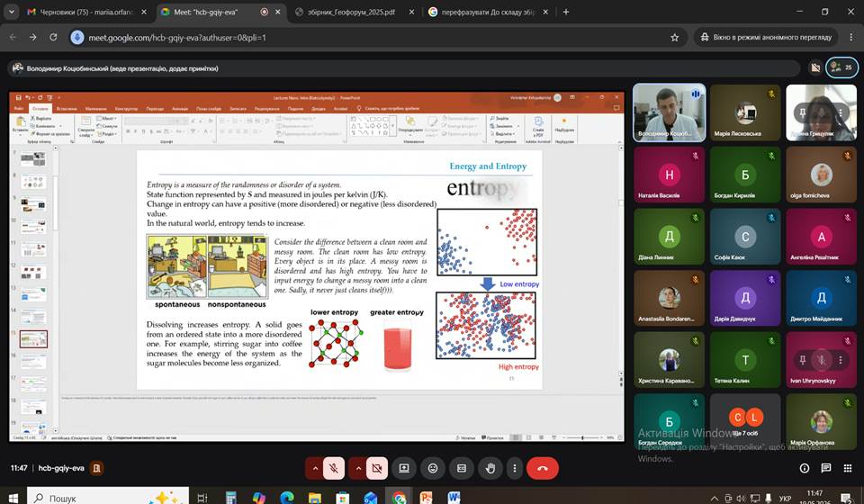Open the volume control in system tray

point(741,499)
